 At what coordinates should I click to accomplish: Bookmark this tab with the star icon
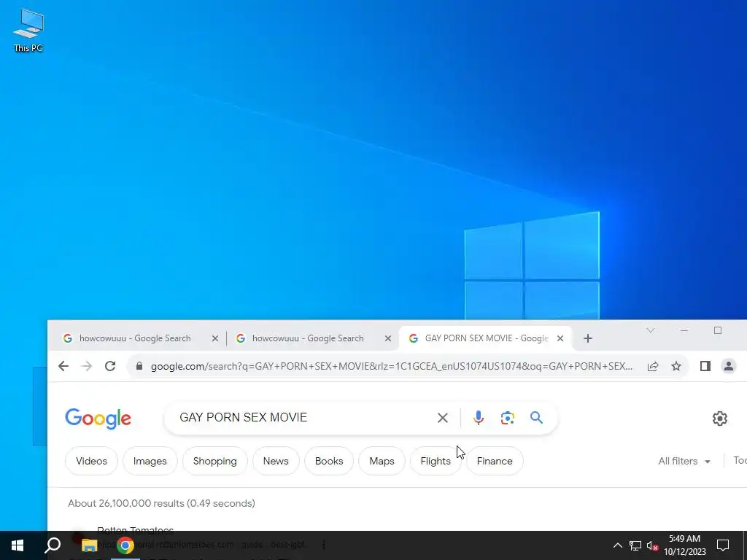point(676,366)
